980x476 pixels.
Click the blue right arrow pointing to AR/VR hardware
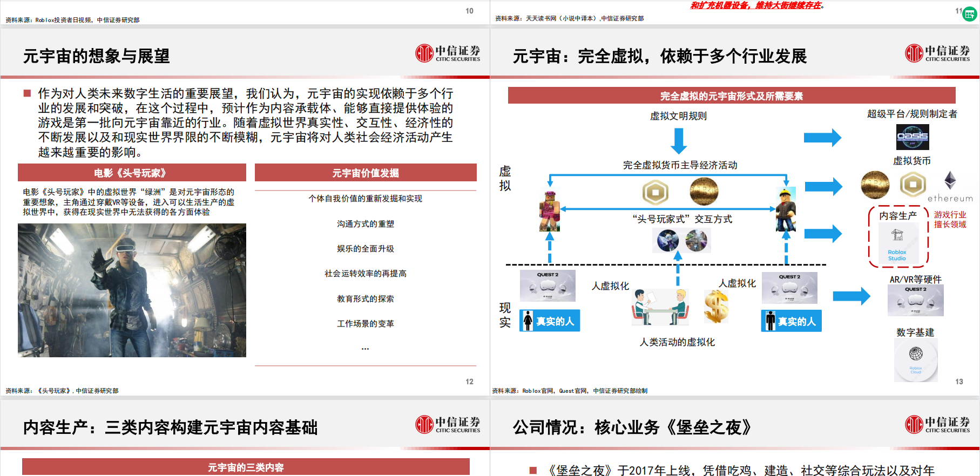pos(851,296)
